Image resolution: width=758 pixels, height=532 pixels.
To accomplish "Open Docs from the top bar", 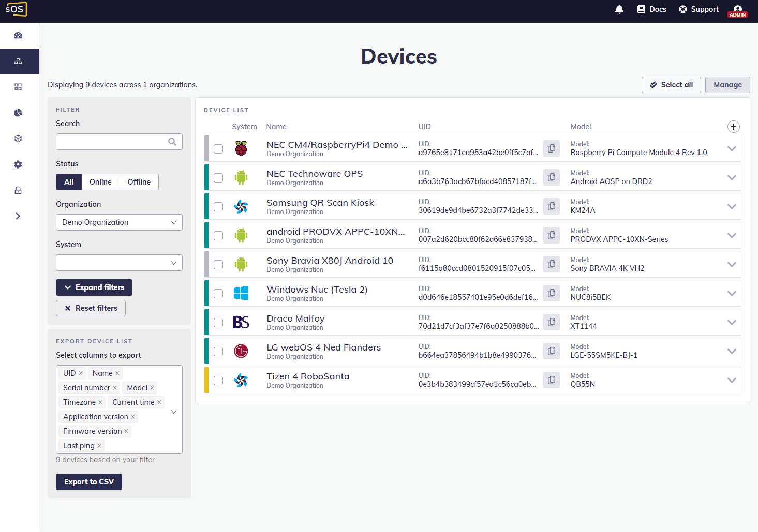I will (x=651, y=9).
